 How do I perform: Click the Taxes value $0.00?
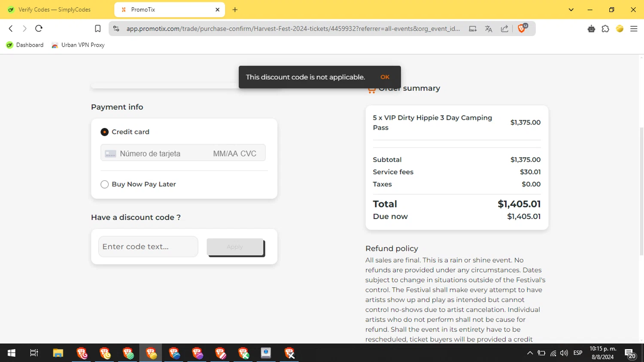531,184
